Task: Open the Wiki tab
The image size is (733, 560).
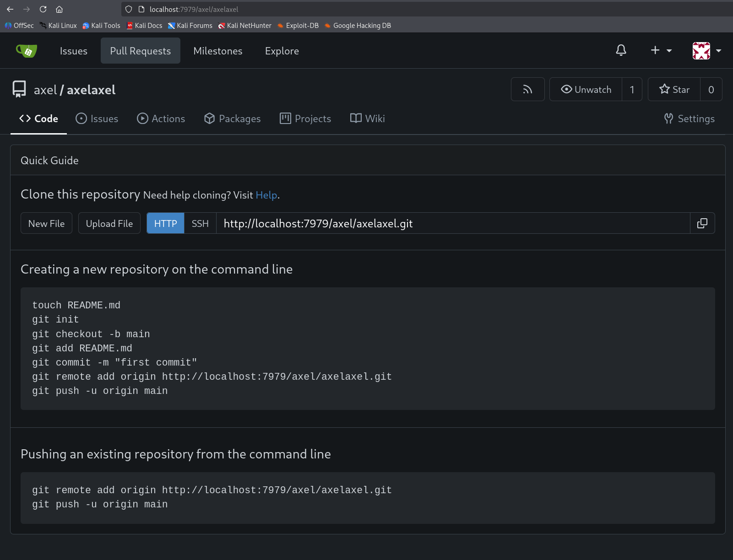Action: [x=368, y=118]
